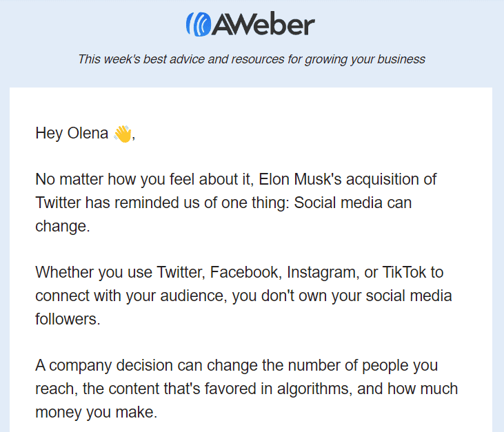Click the phrase number of people you
Viewport: 504px width, 432px height.
[x=362, y=366]
